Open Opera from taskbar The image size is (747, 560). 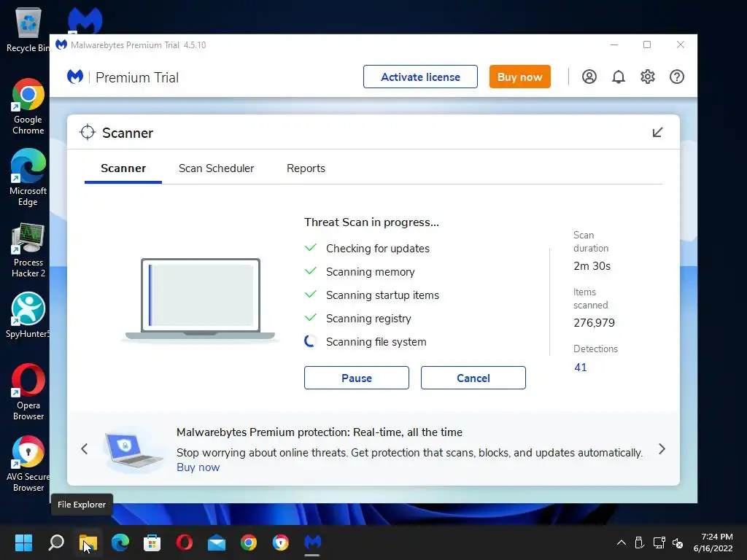(185, 542)
